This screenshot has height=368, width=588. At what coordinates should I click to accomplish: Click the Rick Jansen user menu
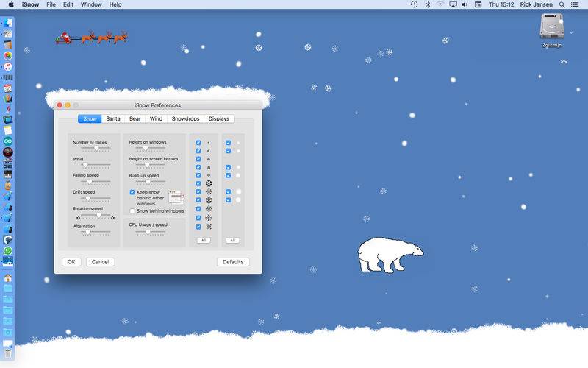536,4
